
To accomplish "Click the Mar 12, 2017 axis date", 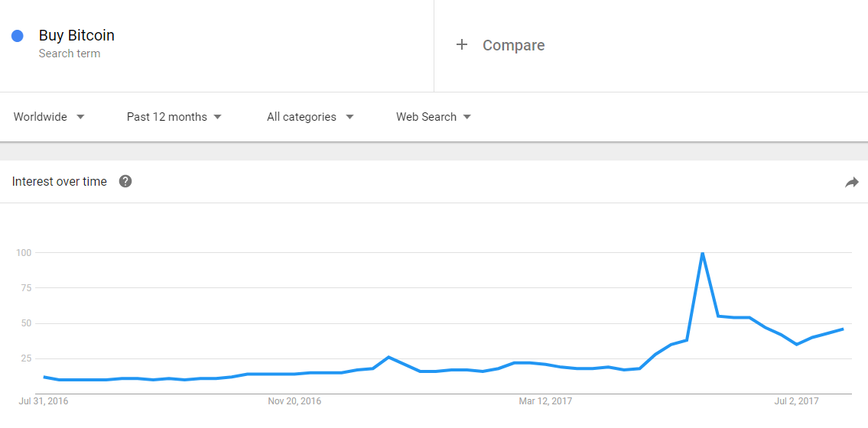I will point(545,400).
